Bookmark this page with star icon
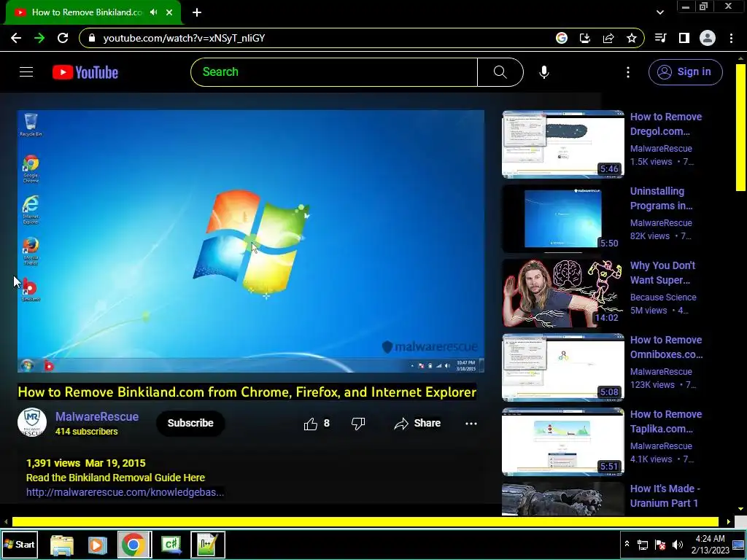This screenshot has width=747, height=560. click(632, 38)
